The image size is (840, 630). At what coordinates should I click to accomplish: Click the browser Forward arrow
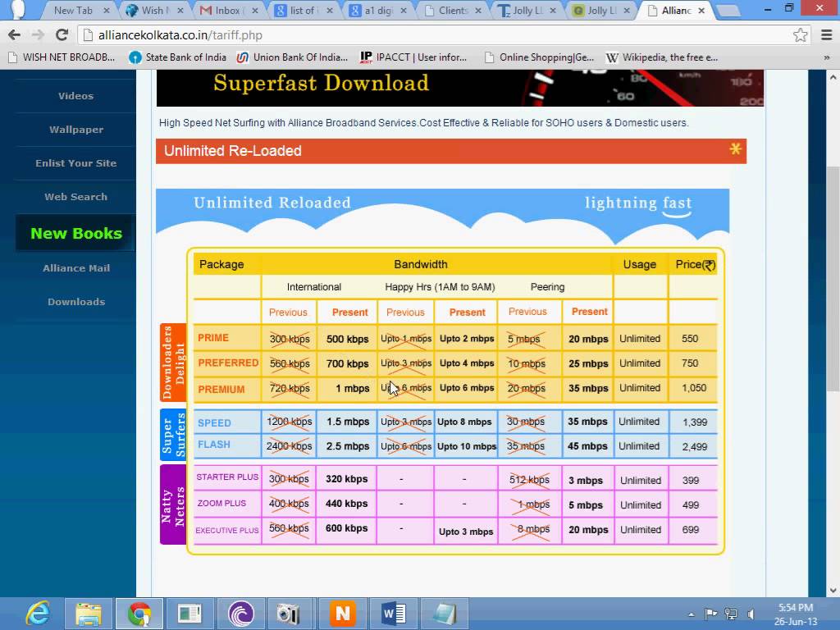[x=38, y=35]
